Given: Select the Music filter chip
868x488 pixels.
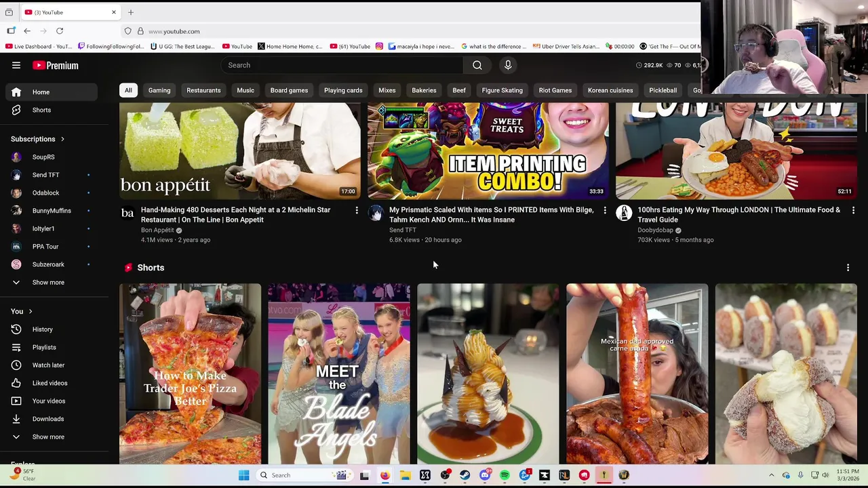Looking at the screenshot, I should 245,90.
